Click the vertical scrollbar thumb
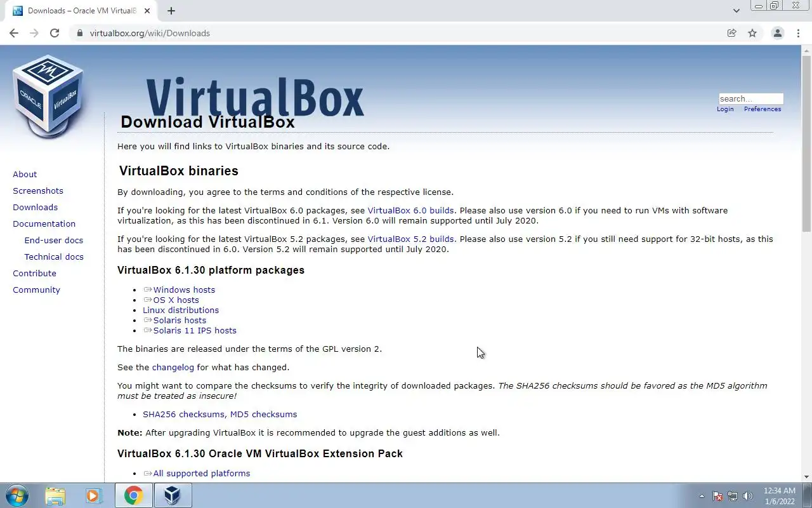The image size is (812, 508). point(806,143)
